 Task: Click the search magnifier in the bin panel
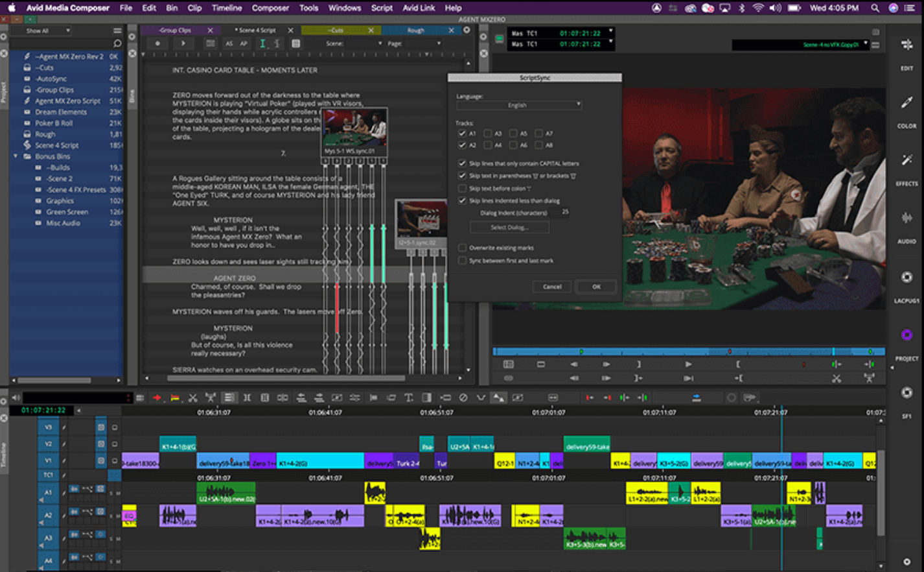117,43
